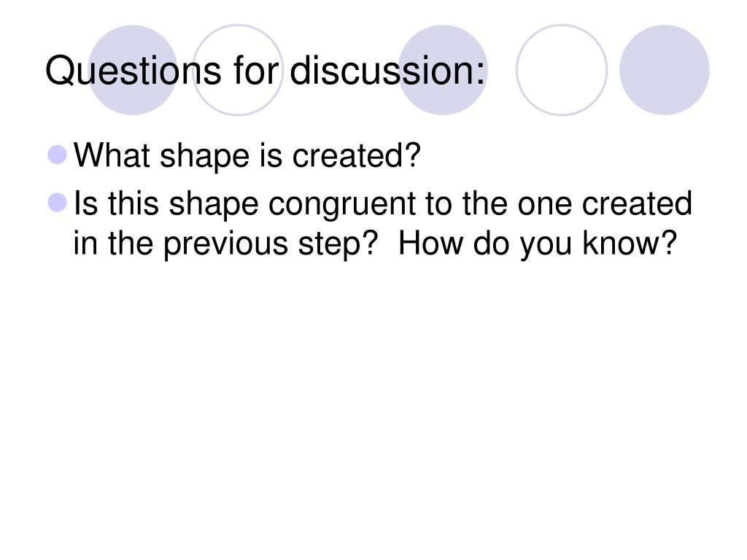Click the bullet dot before 'What shape is created?'
This screenshot has height=560, width=747.
58,155
